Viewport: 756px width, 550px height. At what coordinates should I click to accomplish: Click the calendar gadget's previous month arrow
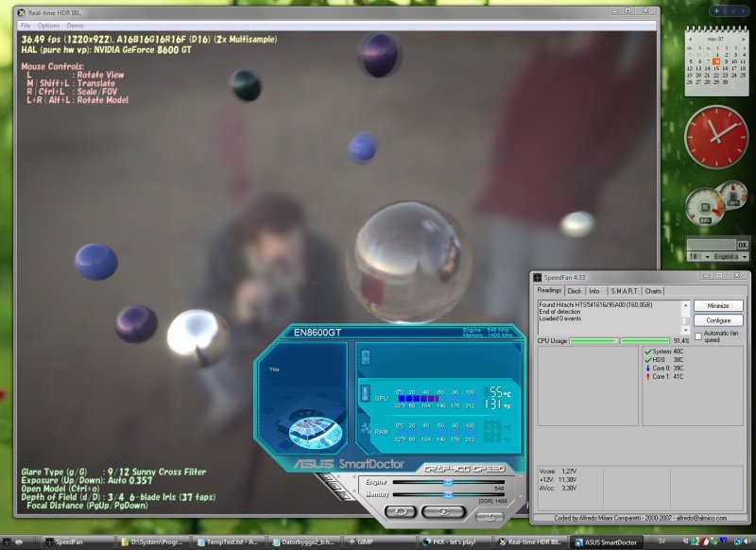point(691,39)
